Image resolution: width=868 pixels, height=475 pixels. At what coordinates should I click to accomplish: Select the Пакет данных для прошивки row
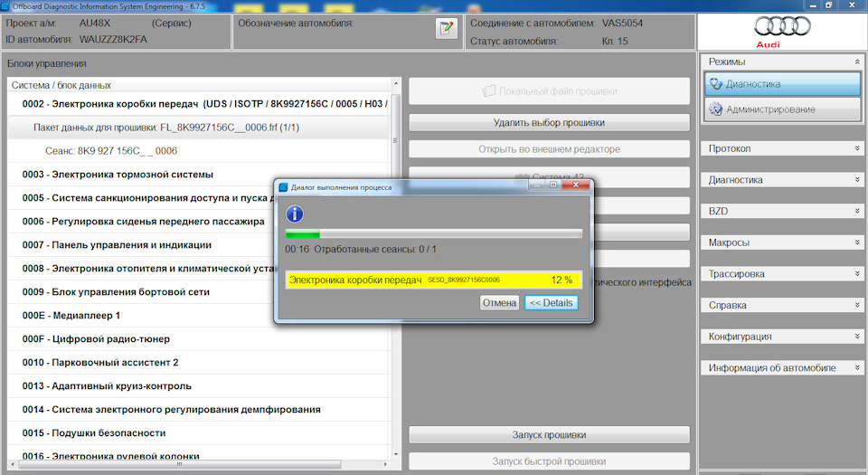(x=199, y=128)
